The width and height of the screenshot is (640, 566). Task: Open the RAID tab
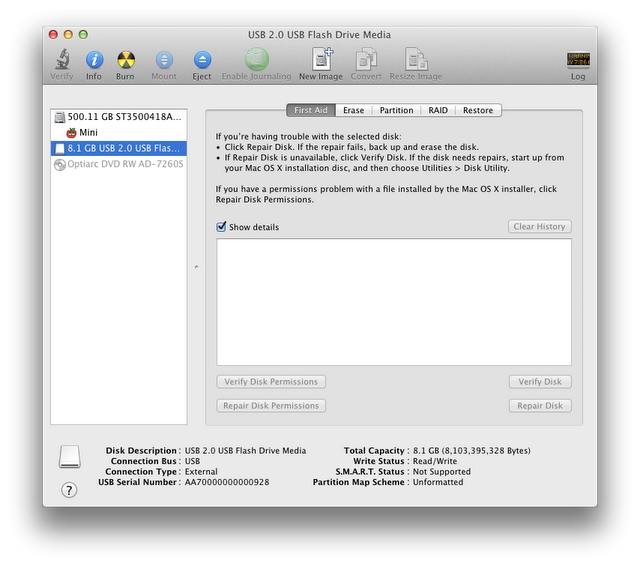point(438,110)
